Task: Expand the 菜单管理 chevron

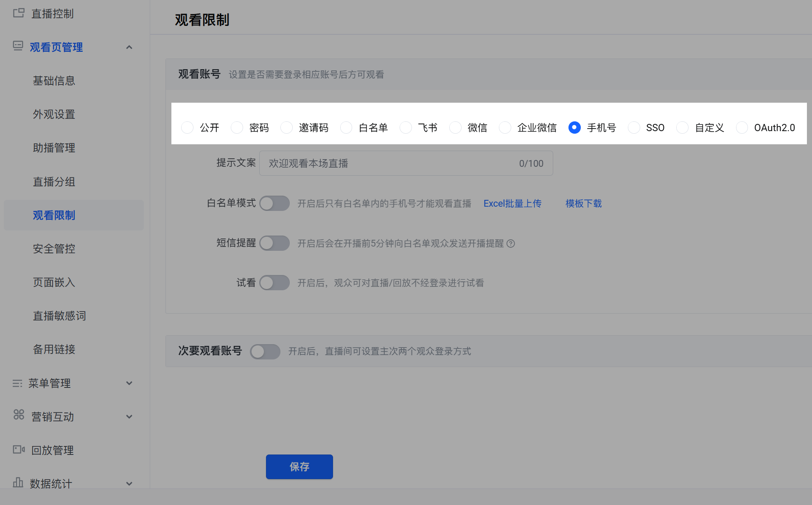Action: pos(129,383)
